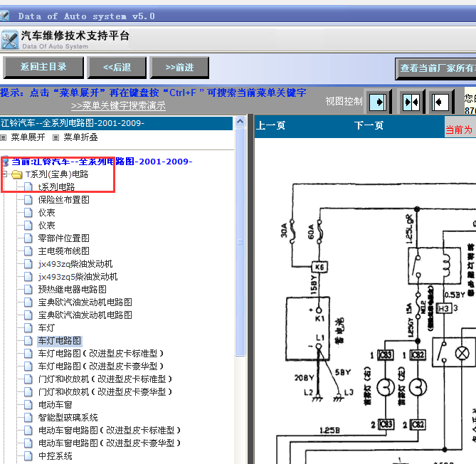Image resolution: width=476 pixels, height=464 pixels.
Task: Expand all menus with 菜单展开
Action: point(28,137)
